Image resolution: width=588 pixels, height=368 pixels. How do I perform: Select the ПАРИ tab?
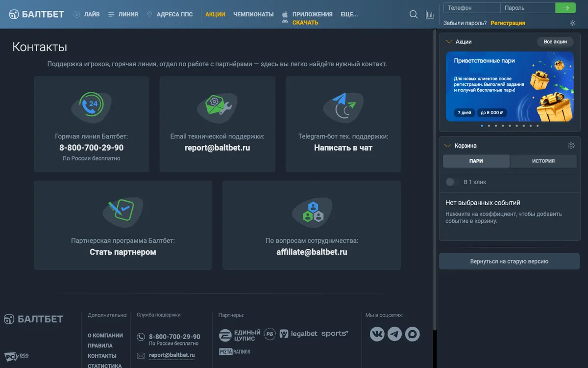coord(476,161)
